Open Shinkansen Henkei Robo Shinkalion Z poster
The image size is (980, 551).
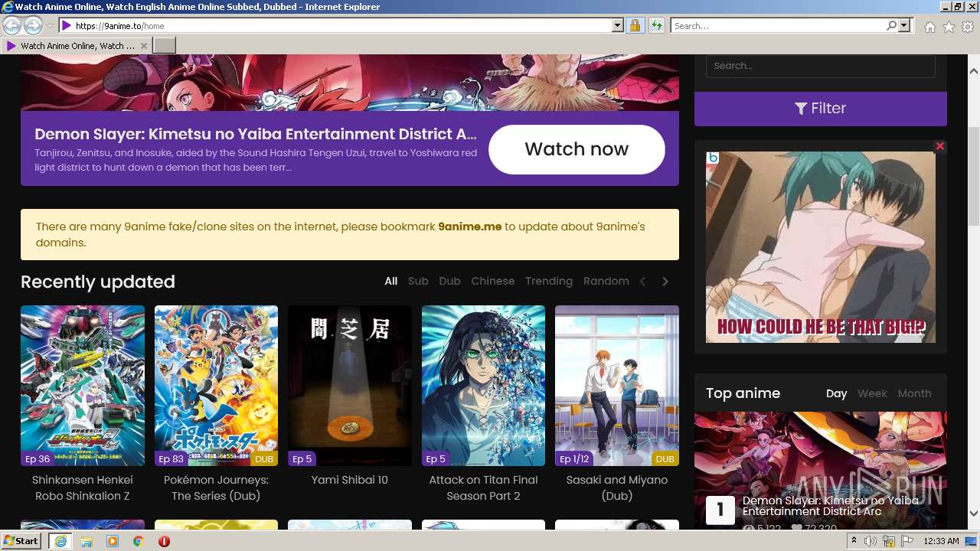(83, 386)
